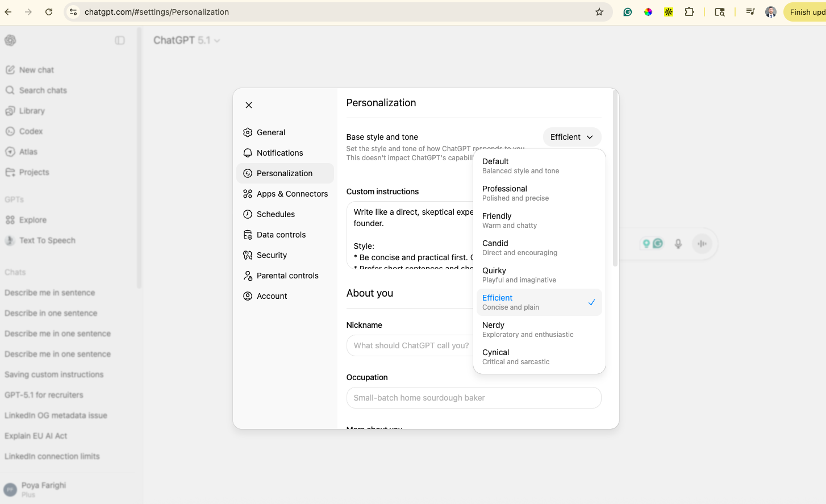Choose the Nerdy exploratory style option

click(539, 330)
